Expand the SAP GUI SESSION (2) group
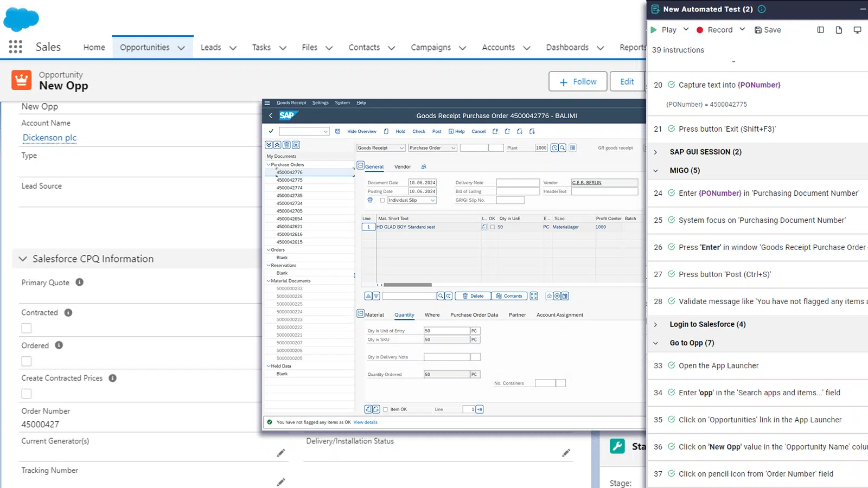Screen dimensions: 868x488 point(655,152)
